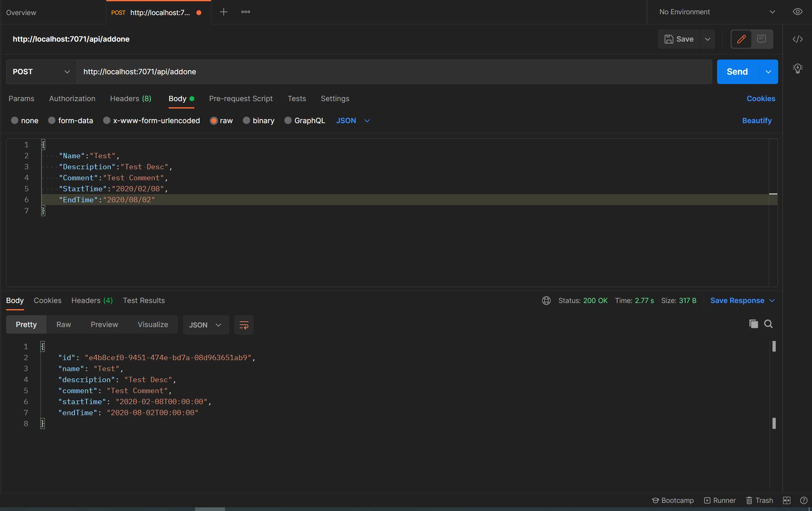
Task: Open the help question mark icon
Action: click(x=803, y=500)
